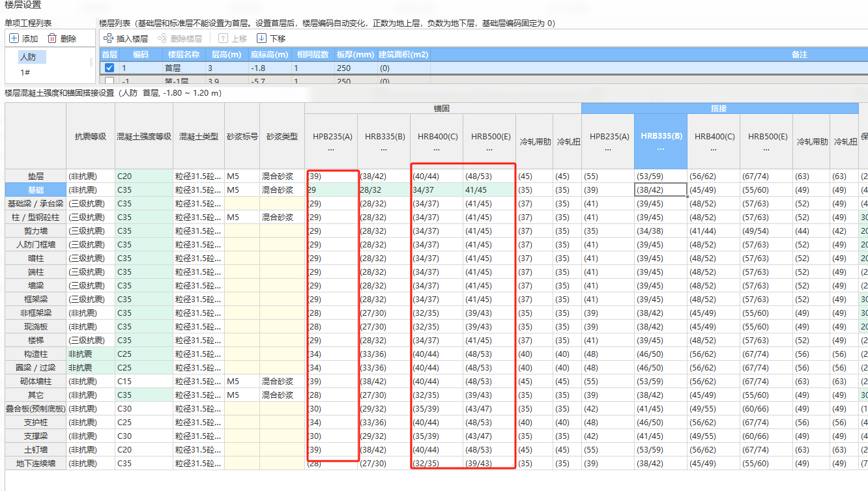This screenshot has width=868, height=491.
Task: Select 人防 in the project list
Action: tap(28, 57)
